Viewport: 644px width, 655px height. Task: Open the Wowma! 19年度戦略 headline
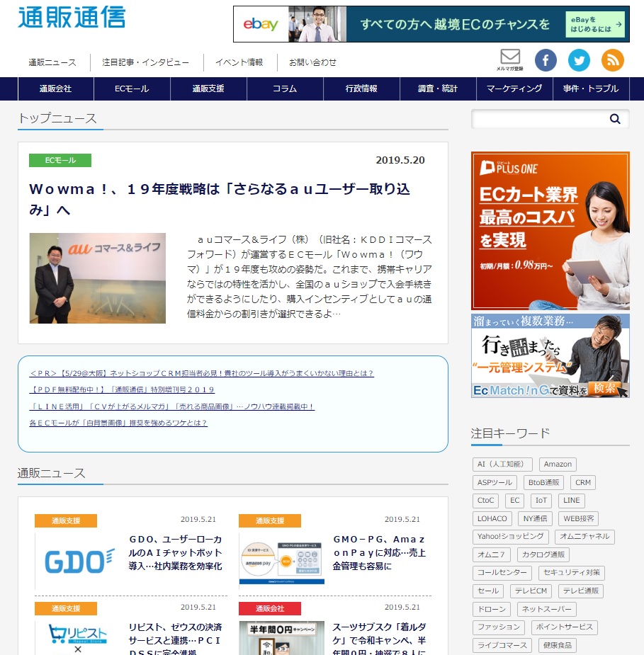(220, 199)
